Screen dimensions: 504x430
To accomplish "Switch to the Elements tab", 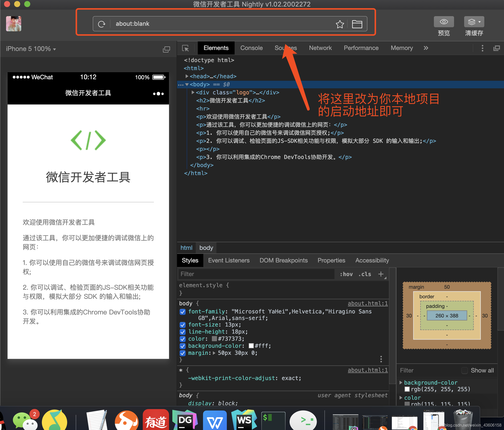I will 216,48.
